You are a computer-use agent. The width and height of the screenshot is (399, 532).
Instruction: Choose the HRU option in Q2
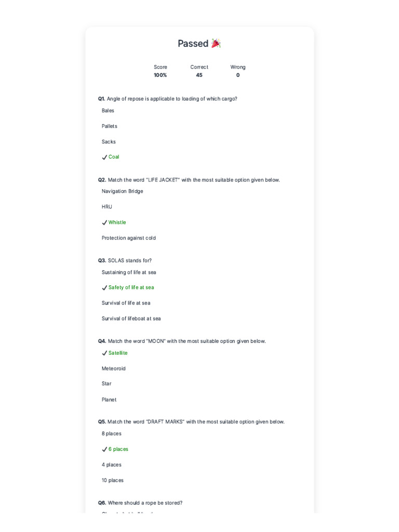[x=107, y=207]
